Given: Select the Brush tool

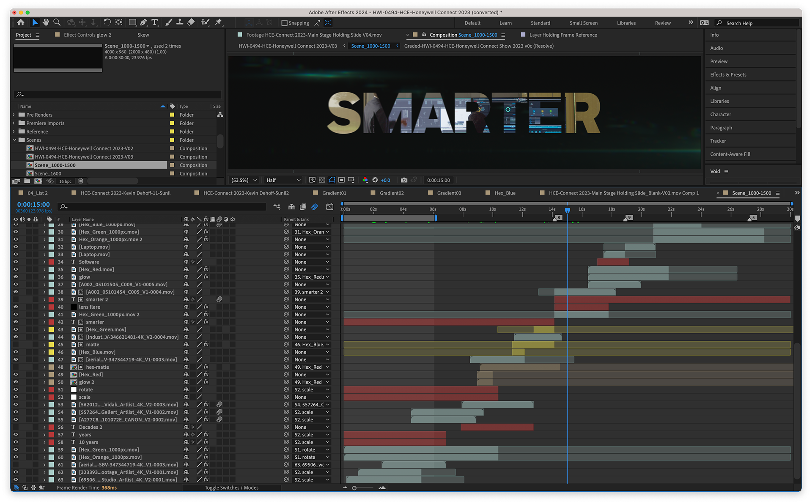Looking at the screenshot, I should [169, 22].
